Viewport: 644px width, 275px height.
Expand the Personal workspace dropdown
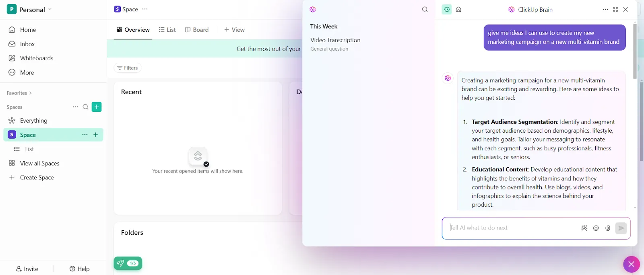tap(50, 9)
